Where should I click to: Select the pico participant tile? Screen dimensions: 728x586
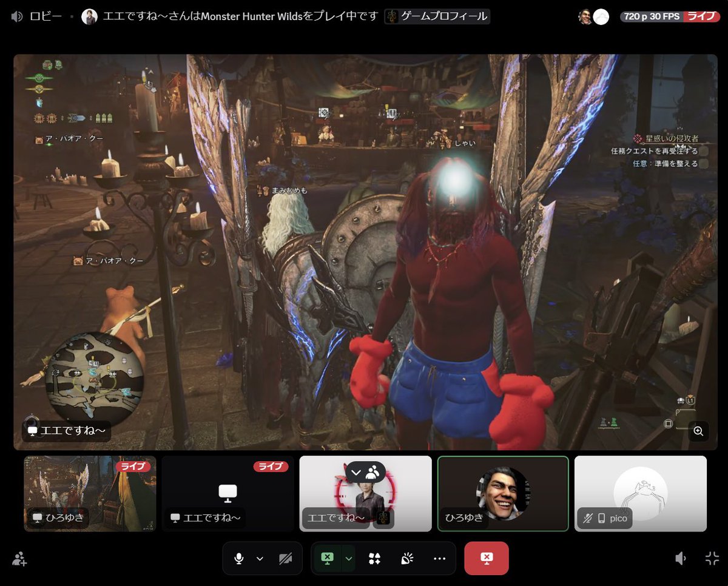click(x=641, y=494)
